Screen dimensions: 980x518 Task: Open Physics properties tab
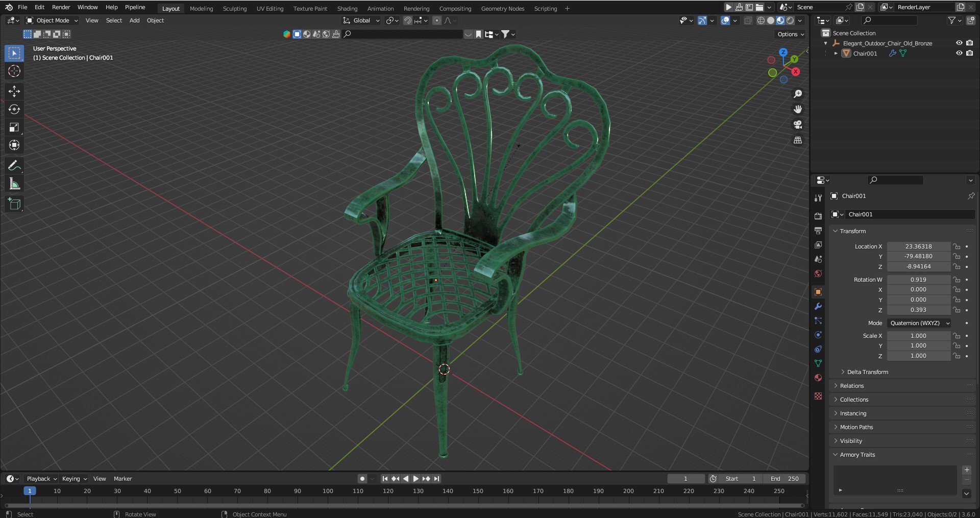pos(818,335)
